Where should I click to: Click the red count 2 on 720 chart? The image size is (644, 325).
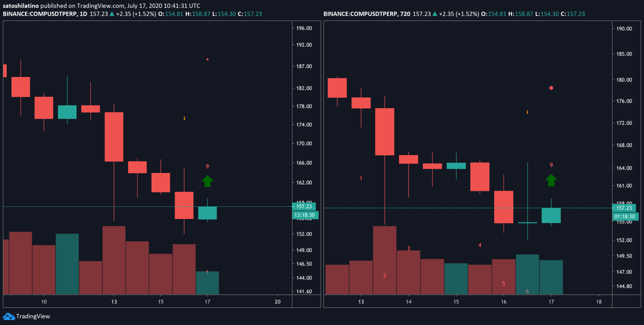[x=385, y=276]
